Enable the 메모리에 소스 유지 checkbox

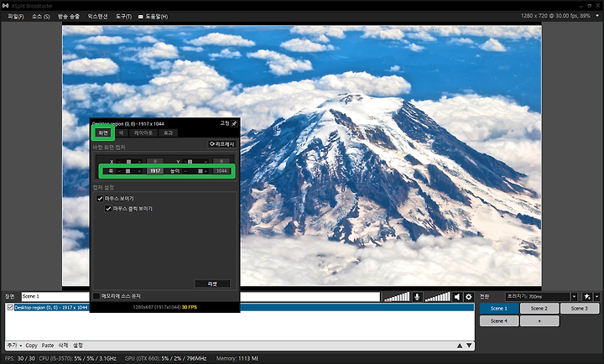pyautogui.click(x=96, y=296)
